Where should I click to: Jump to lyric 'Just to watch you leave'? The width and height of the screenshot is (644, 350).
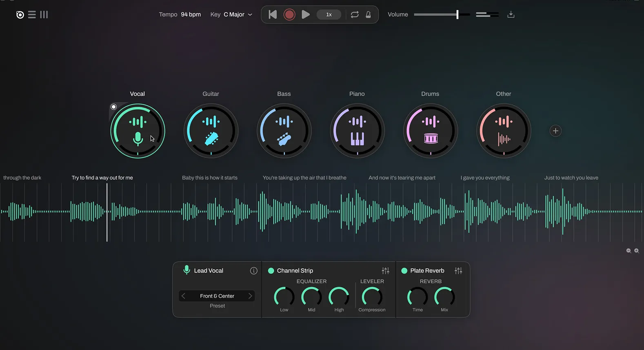click(571, 178)
